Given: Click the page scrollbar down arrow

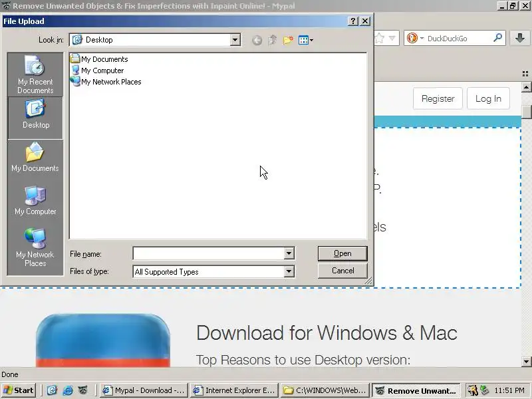Looking at the screenshot, I should [x=526, y=361].
